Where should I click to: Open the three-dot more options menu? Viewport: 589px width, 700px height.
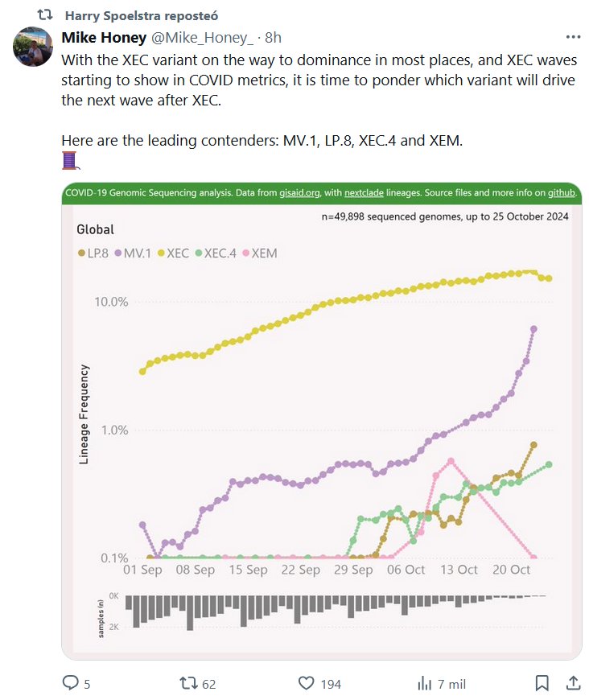pos(572,37)
